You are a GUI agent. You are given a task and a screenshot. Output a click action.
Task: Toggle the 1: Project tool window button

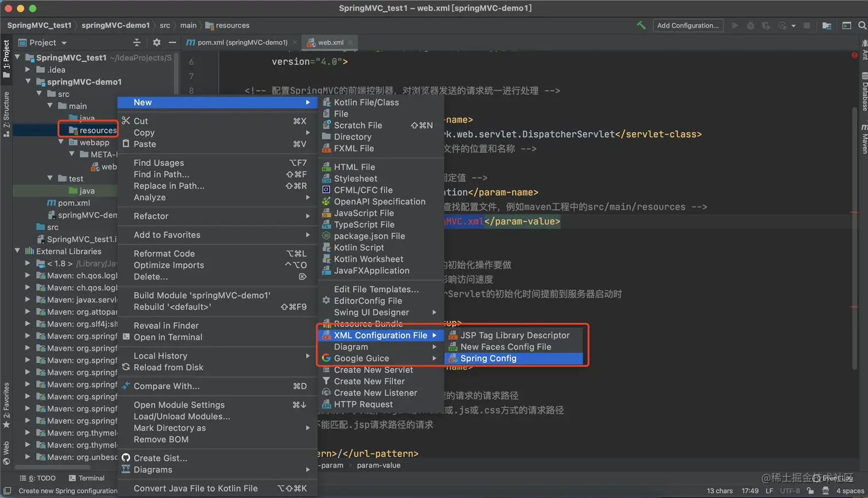pos(6,59)
